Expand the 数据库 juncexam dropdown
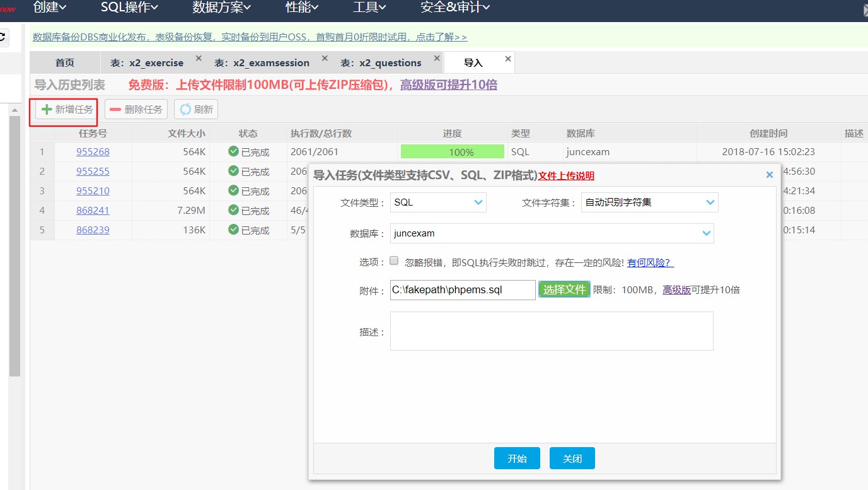Image resolution: width=868 pixels, height=490 pixels. 552,233
